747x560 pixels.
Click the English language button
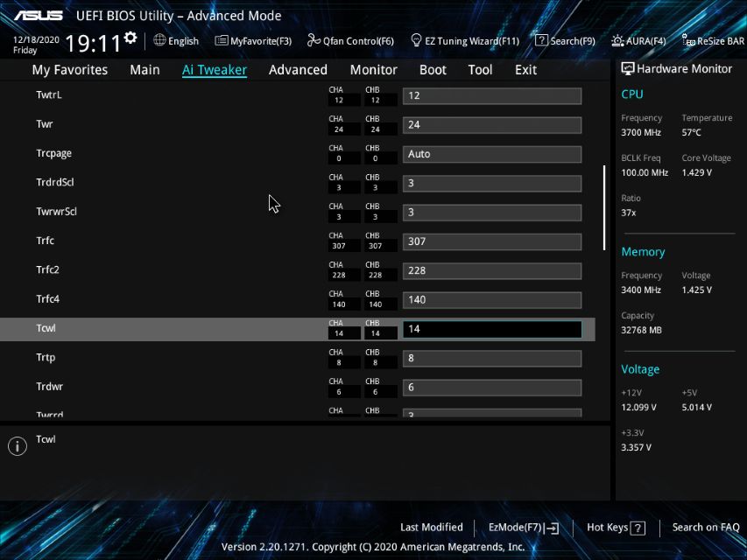point(183,41)
